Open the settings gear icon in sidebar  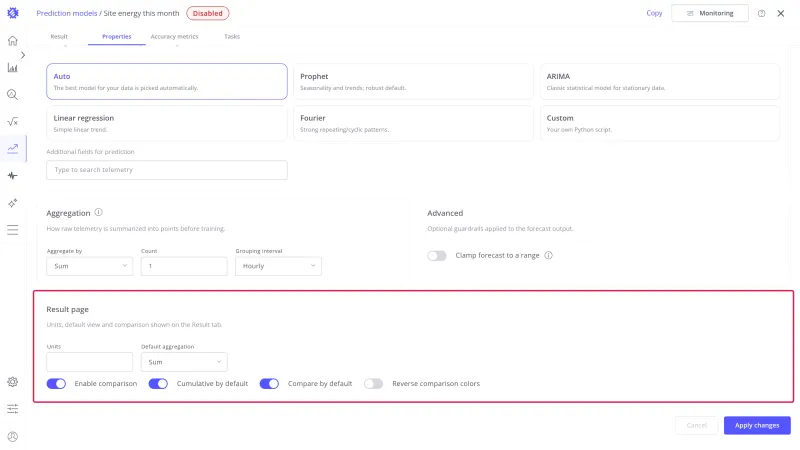coord(13,382)
